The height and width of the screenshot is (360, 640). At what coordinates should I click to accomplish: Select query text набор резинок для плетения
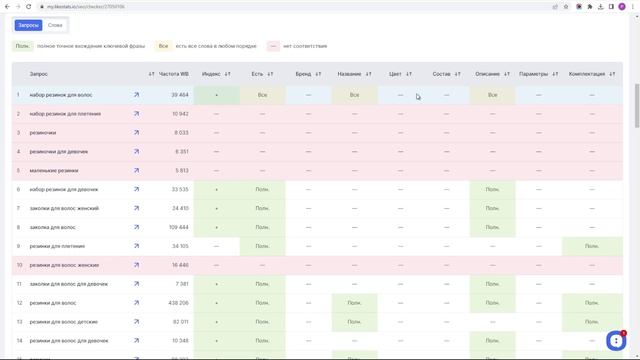pyautogui.click(x=65, y=114)
